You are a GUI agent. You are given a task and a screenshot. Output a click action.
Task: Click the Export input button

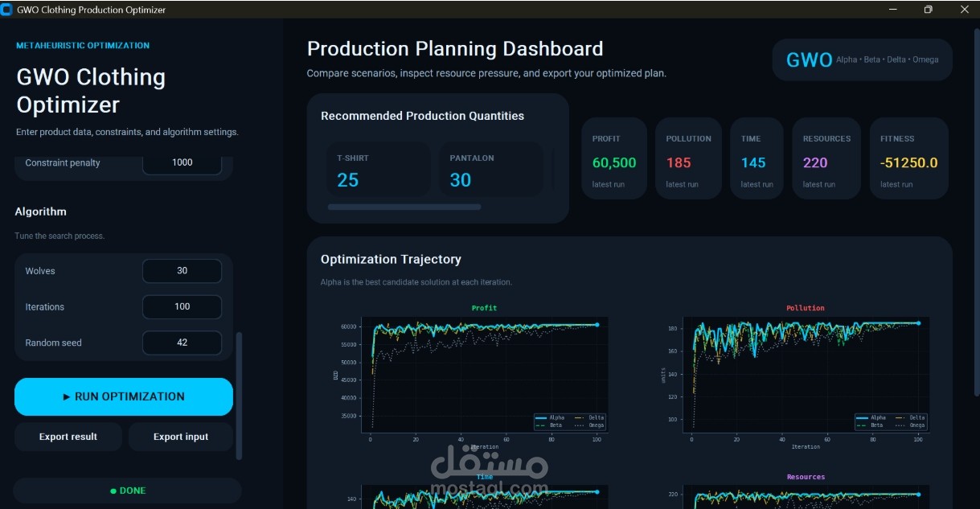pyautogui.click(x=181, y=437)
